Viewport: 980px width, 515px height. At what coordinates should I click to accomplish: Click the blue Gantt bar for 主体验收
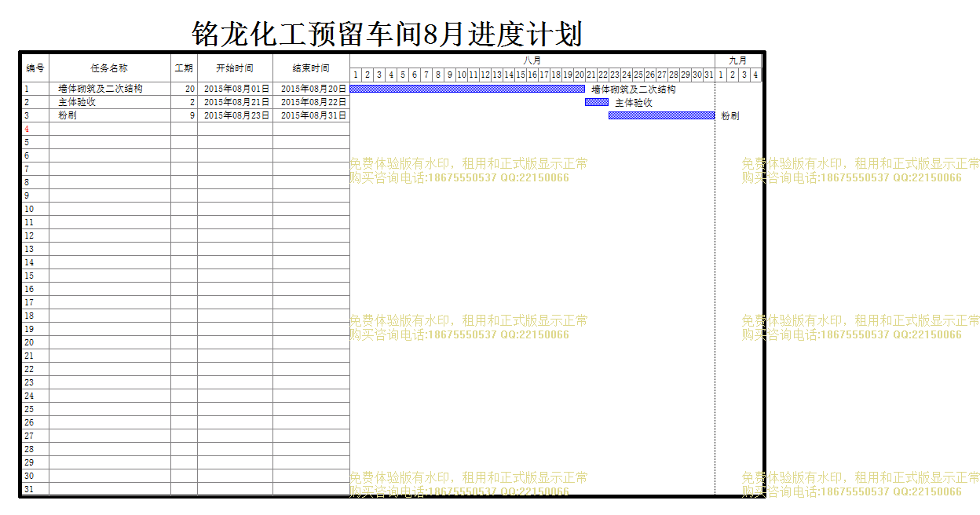pyautogui.click(x=597, y=102)
